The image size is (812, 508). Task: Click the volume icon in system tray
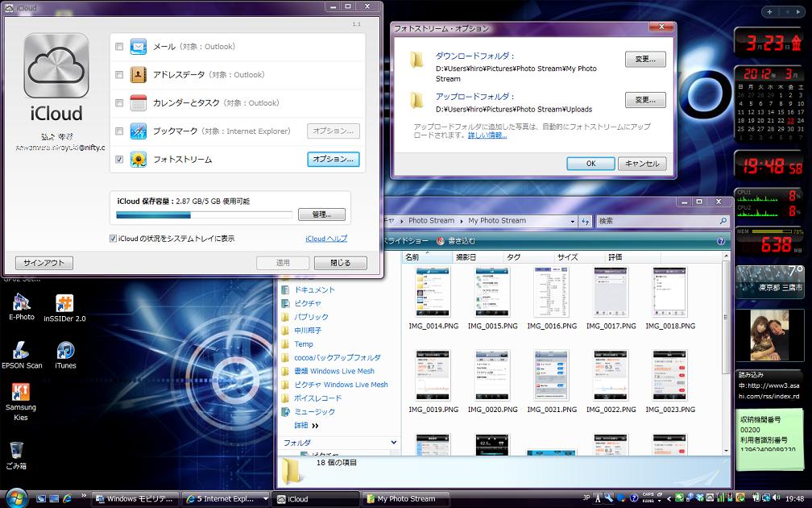tap(776, 498)
